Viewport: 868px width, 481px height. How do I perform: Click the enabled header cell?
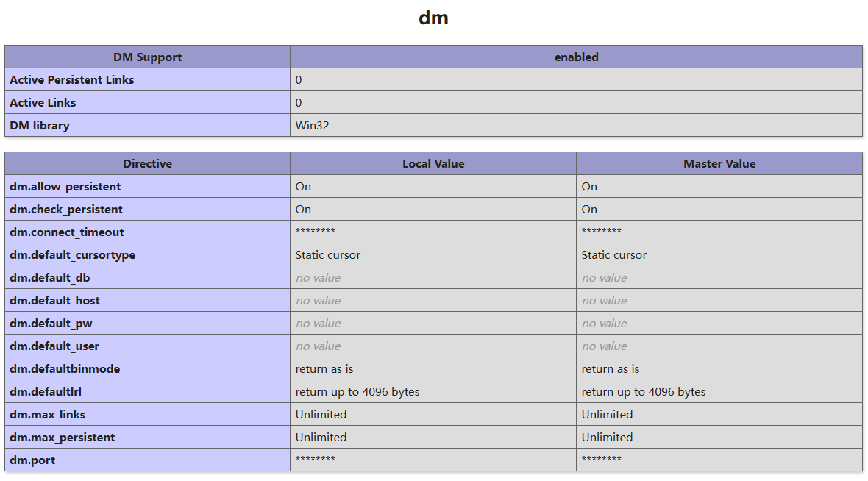[x=576, y=57]
